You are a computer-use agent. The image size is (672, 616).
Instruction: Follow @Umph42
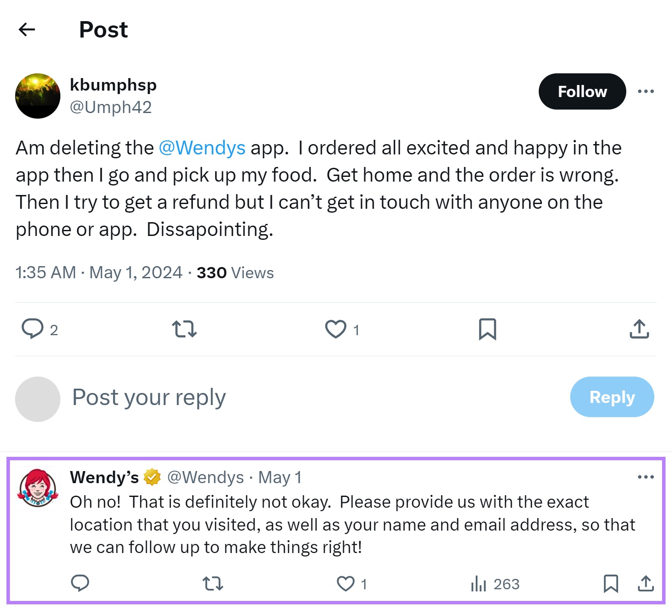click(582, 91)
